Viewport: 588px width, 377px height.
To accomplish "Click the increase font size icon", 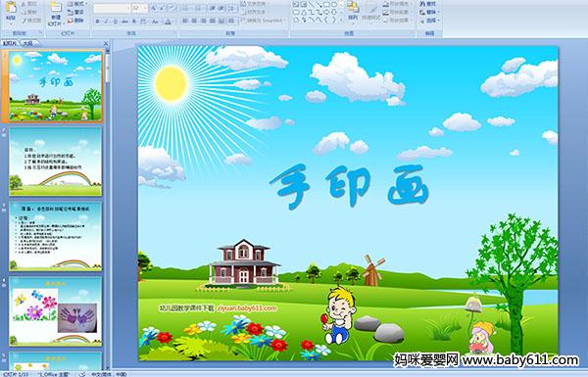I will (x=154, y=8).
